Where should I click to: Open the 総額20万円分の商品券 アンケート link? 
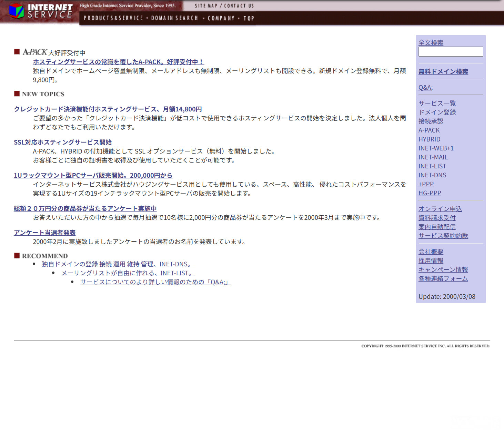tap(85, 208)
